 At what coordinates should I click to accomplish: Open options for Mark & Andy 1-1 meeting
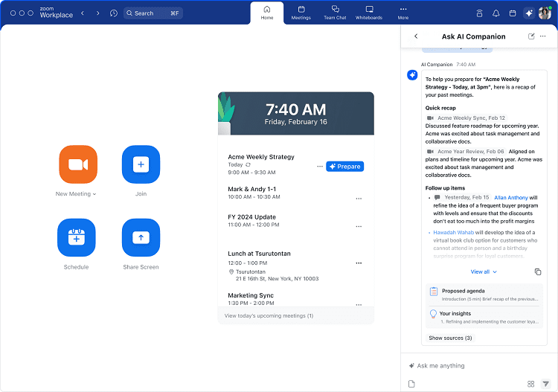tap(359, 199)
